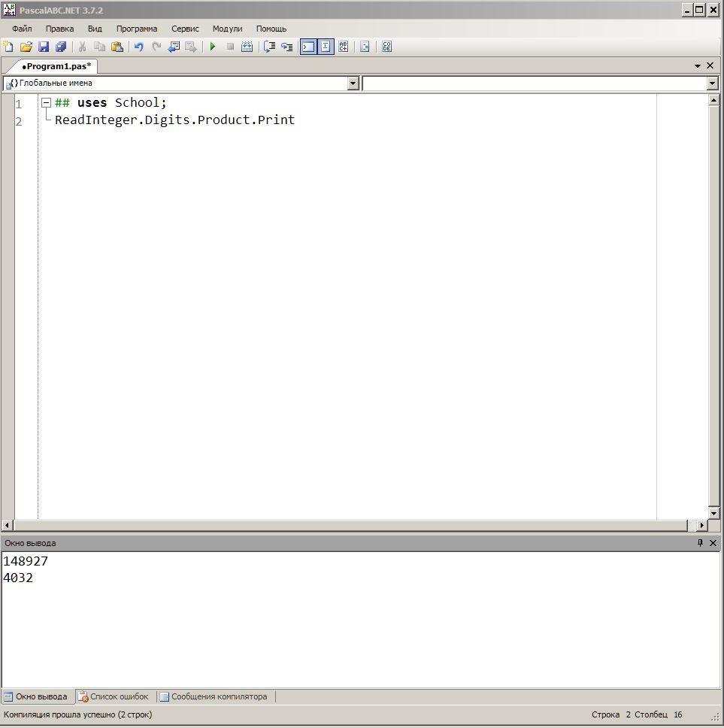Viewport: 724px width, 728px height.
Task: Click the Step Into debug icon
Action: pyautogui.click(x=286, y=47)
